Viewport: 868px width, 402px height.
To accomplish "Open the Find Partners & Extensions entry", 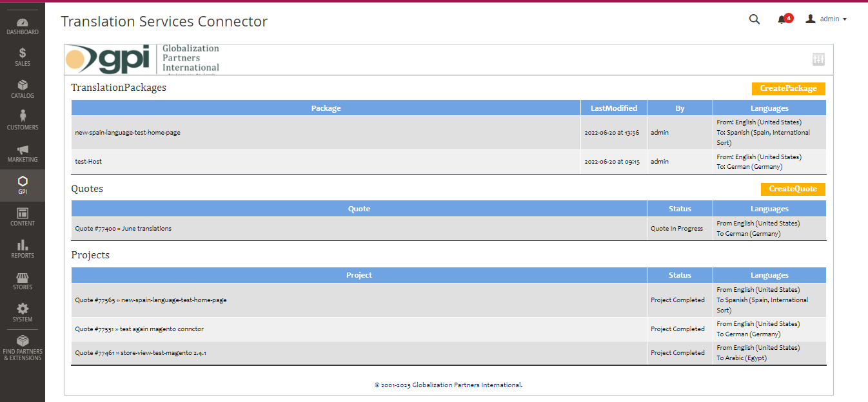I will pos(23,348).
